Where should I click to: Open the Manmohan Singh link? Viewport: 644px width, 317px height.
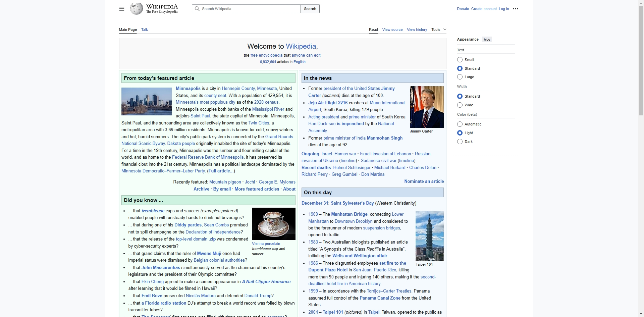click(384, 138)
